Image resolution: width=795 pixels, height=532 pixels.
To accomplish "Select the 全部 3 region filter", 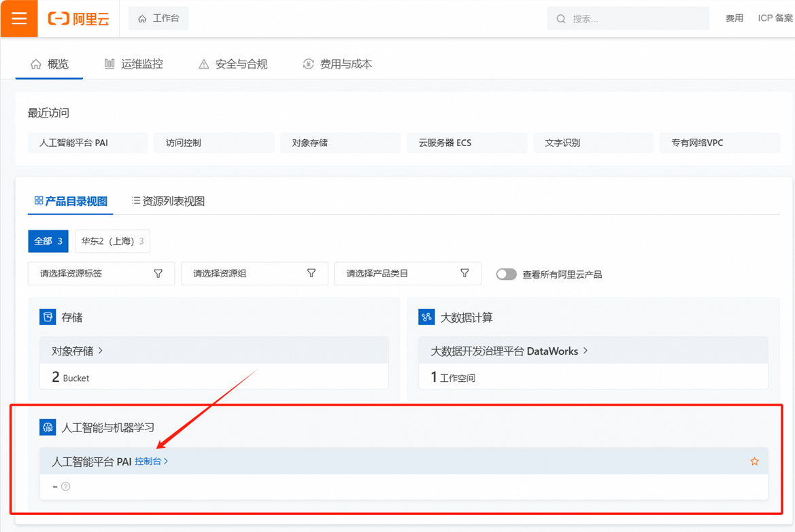I will (48, 241).
